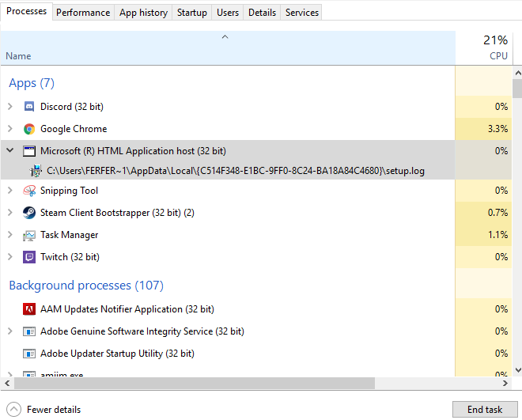This screenshot has width=522, height=420.
Task: Expand the Task Manager process group
Action: click(x=10, y=235)
